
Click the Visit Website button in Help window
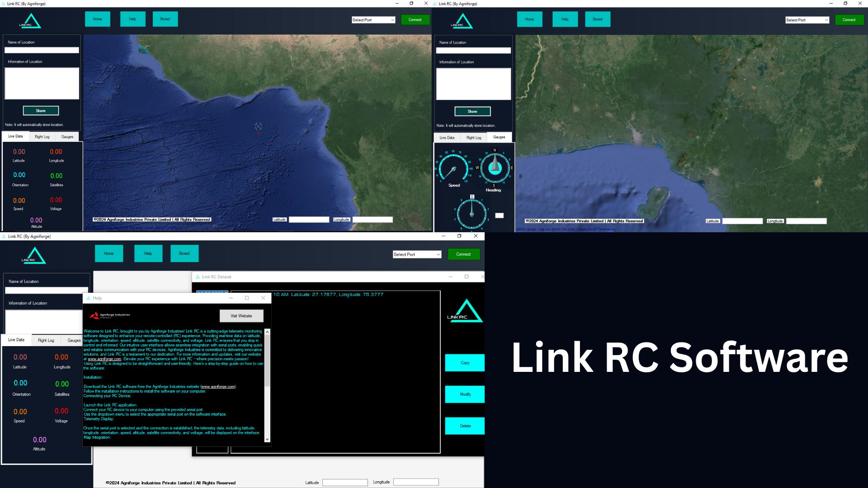tap(241, 315)
